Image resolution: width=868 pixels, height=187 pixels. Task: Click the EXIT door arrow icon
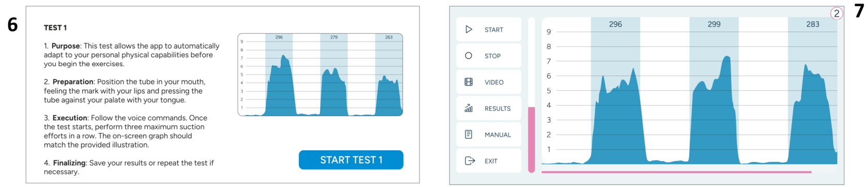pyautogui.click(x=470, y=161)
